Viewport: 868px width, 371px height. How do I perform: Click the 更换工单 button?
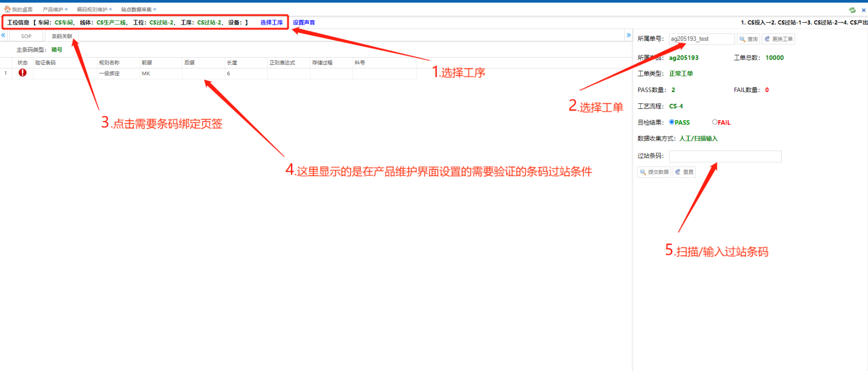pos(778,39)
